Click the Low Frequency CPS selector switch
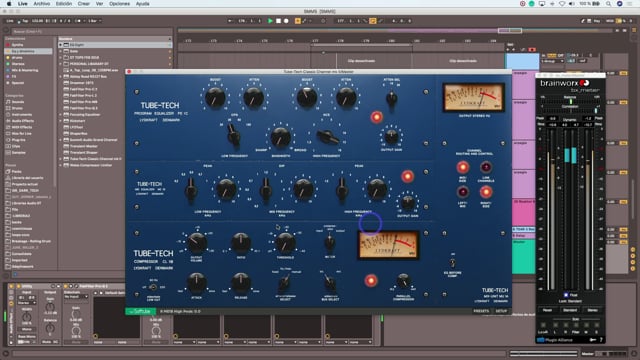Image resolution: width=640 pixels, height=360 pixels. (x=233, y=135)
